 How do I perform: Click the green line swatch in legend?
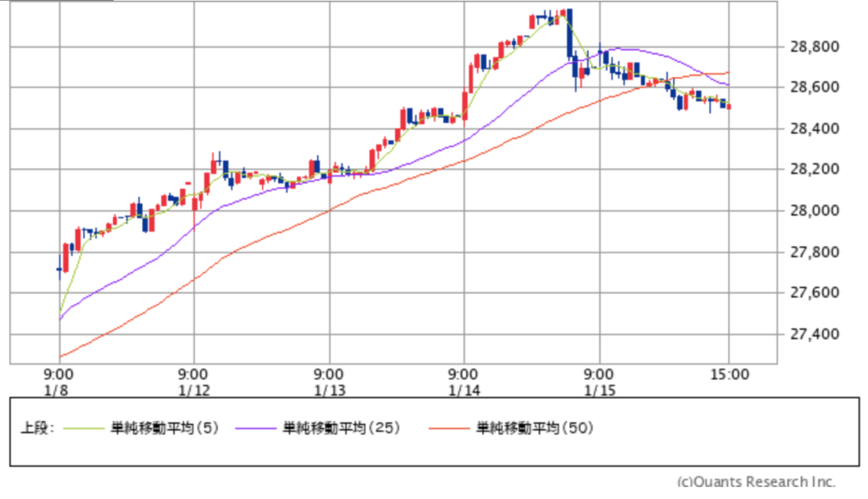tap(84, 428)
